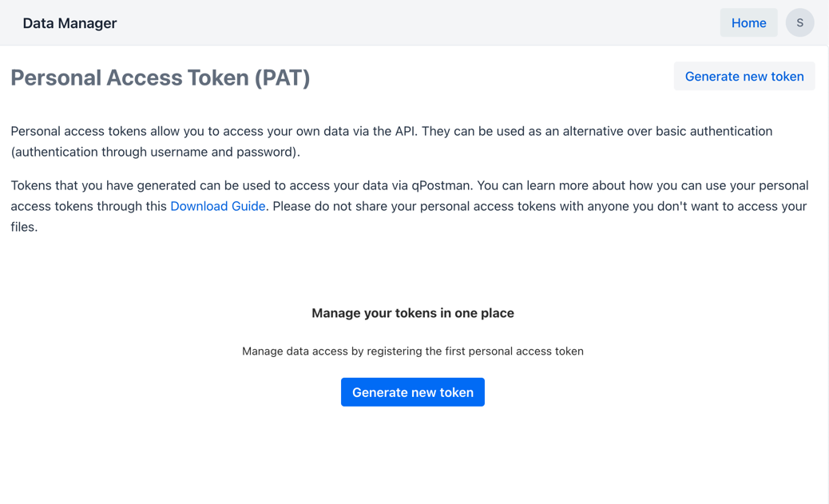
Task: Click the gray Generate new token button
Action: 744,77
